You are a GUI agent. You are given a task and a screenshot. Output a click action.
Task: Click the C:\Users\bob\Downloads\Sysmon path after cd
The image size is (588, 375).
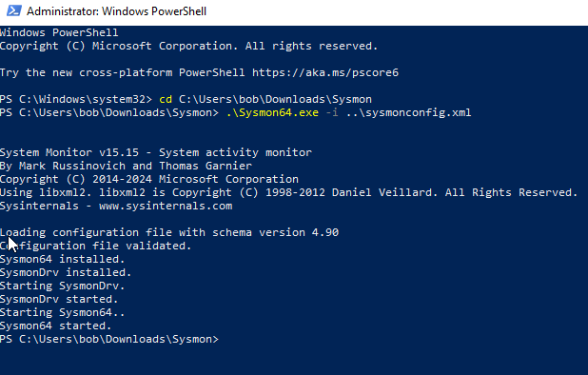tap(275, 99)
